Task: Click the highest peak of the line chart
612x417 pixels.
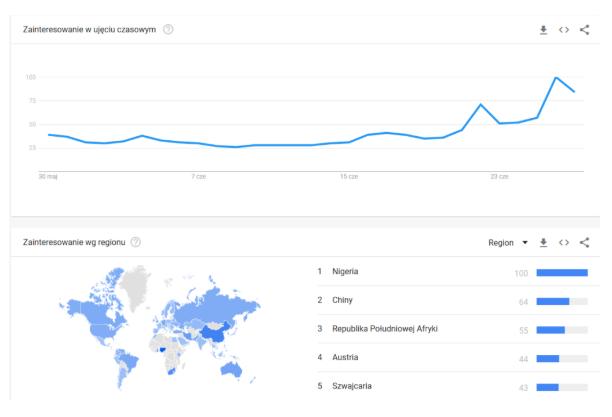Action: tap(556, 77)
